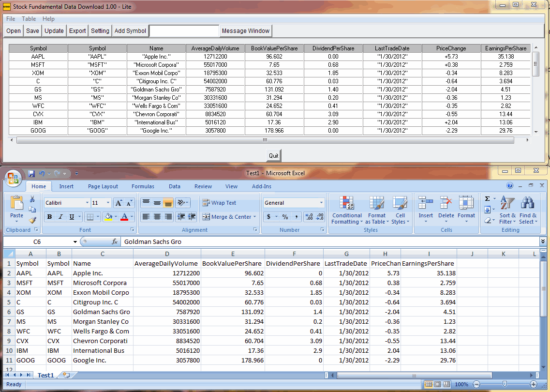Open Conditional Formatting dropdown

(x=347, y=210)
